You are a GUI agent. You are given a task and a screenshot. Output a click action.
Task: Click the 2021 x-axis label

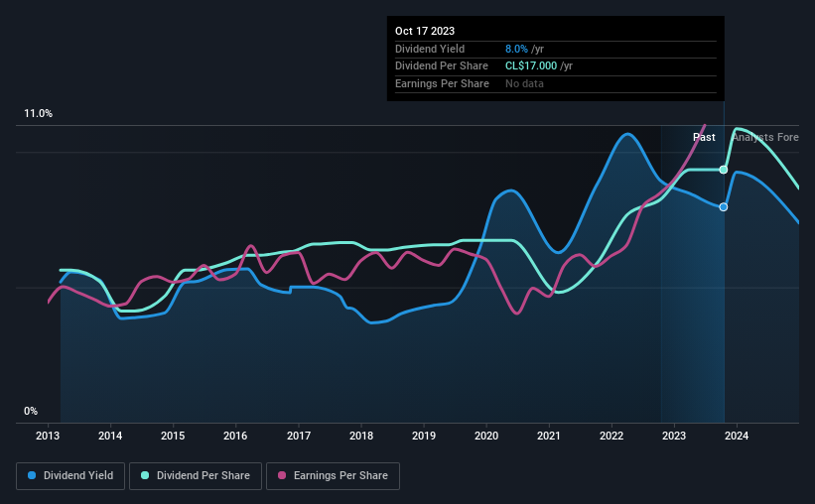[549, 436]
